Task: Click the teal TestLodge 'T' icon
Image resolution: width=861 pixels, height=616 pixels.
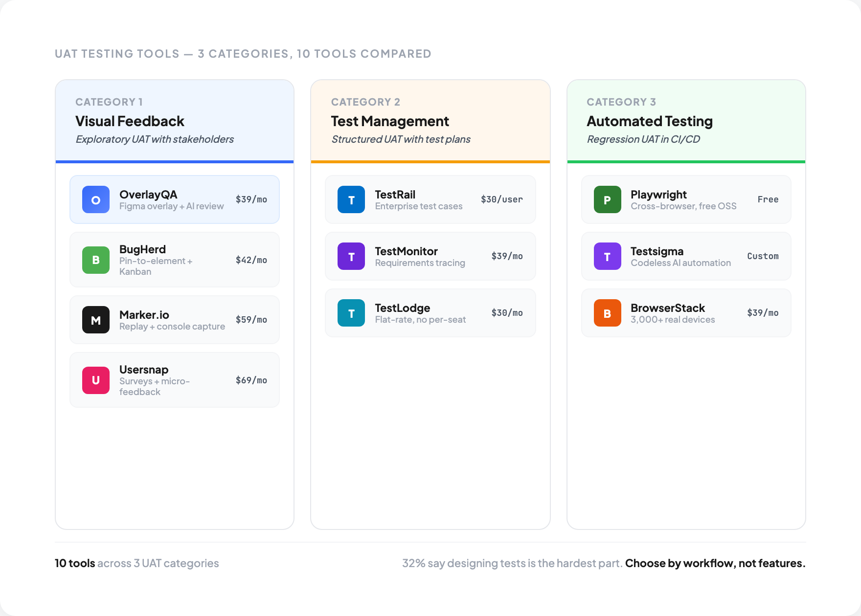Action: [351, 313]
